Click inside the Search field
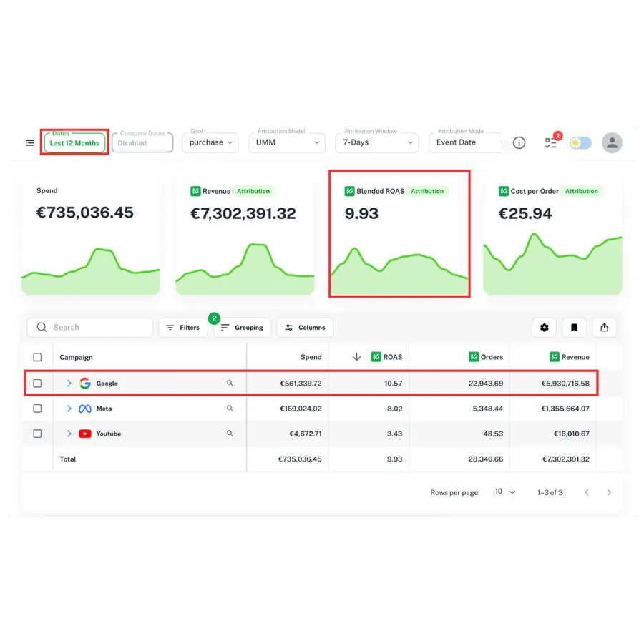The width and height of the screenshot is (644, 644). (x=90, y=327)
